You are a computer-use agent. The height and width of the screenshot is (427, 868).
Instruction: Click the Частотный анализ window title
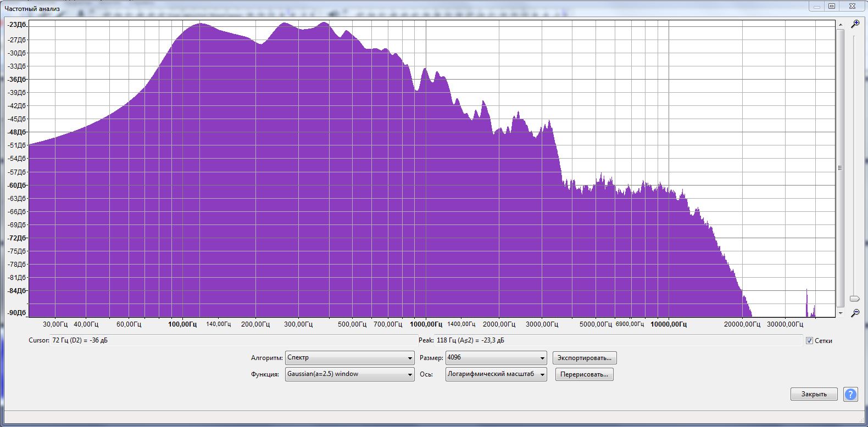pyautogui.click(x=32, y=9)
